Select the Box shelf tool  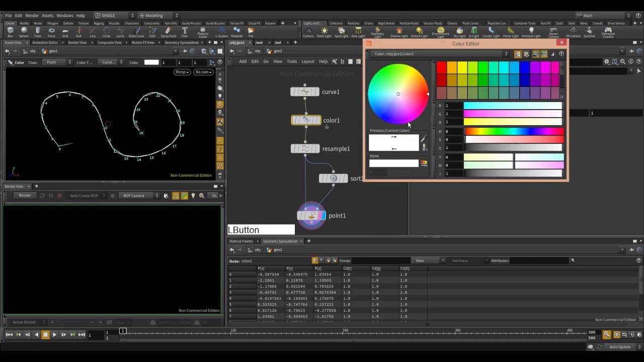click(x=10, y=32)
